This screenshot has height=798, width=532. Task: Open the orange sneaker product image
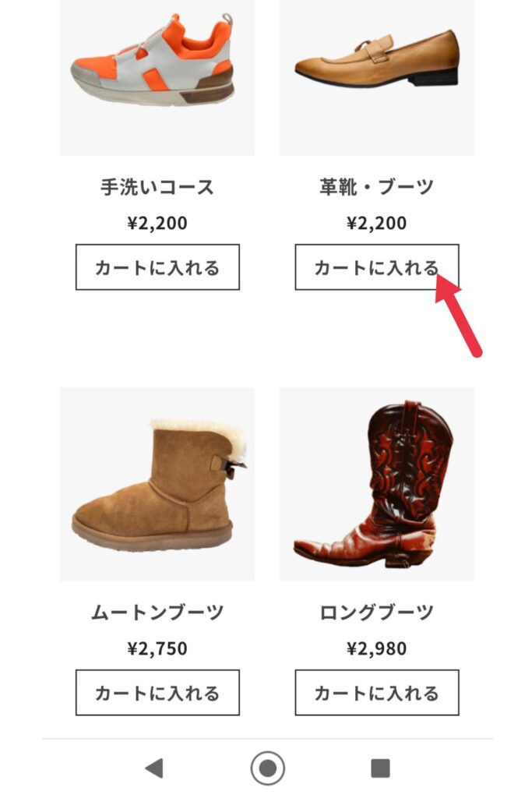157,77
